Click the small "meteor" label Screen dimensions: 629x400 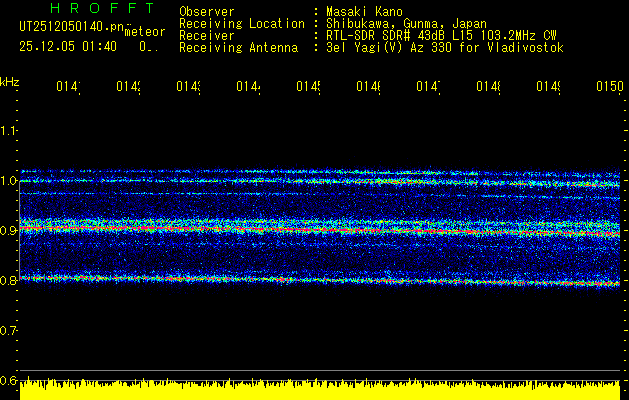click(x=144, y=32)
